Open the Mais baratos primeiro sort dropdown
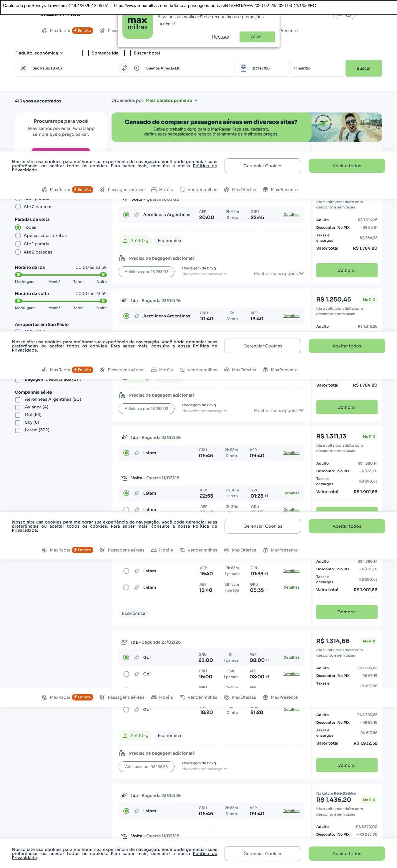 click(172, 101)
